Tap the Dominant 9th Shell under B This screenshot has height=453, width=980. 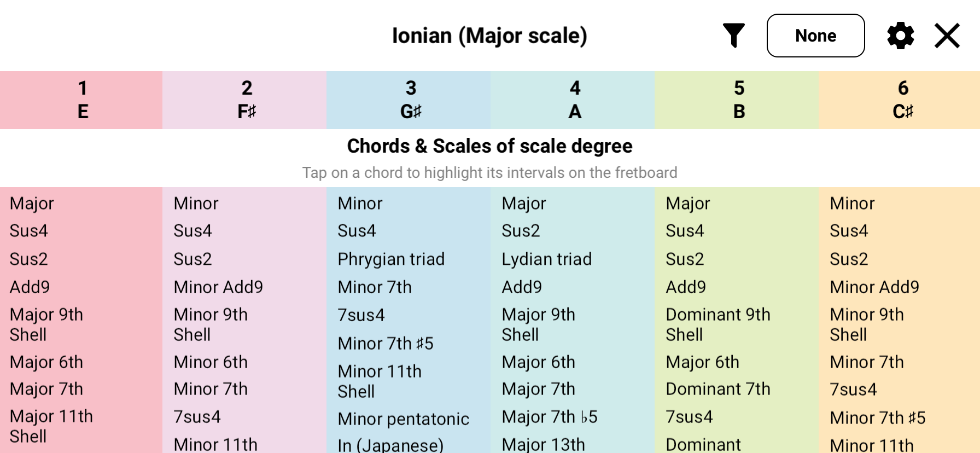tap(718, 324)
